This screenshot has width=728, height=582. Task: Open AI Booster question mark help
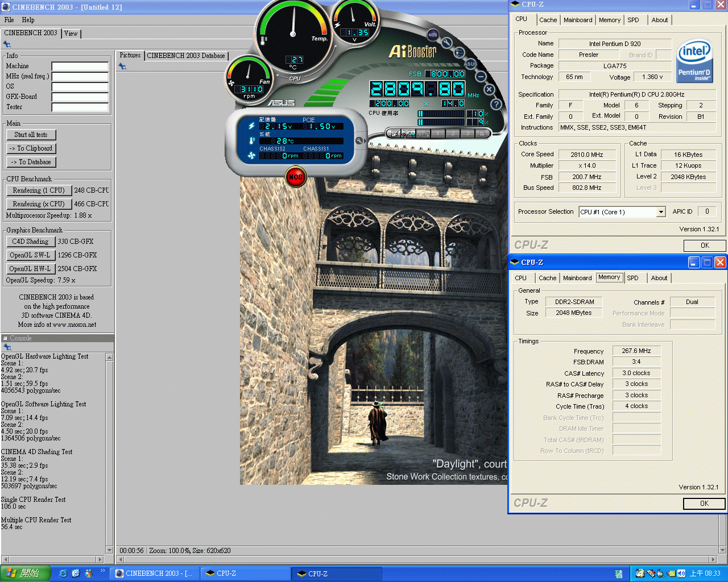(x=496, y=104)
